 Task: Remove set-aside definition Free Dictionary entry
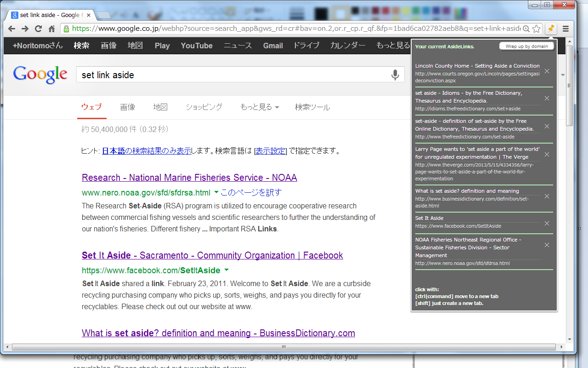pos(547,126)
